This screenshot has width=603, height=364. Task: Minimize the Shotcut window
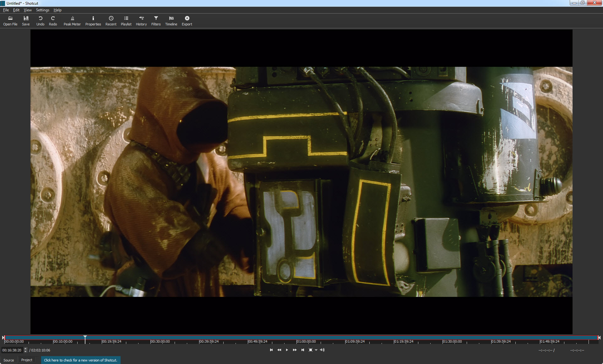[x=574, y=3]
